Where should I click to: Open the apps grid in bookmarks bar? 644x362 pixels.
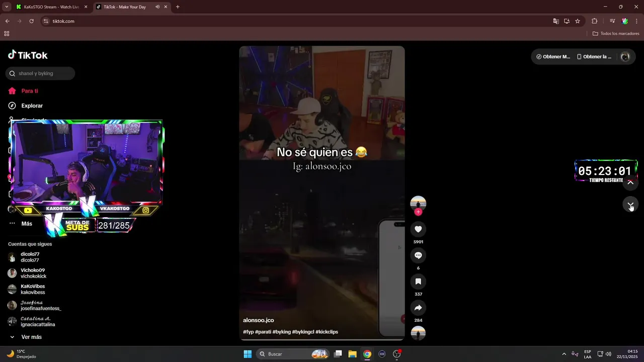[x=7, y=34]
